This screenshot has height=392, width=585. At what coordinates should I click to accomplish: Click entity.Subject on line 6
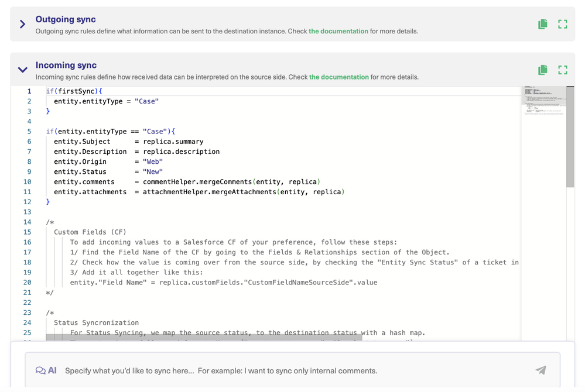point(82,142)
